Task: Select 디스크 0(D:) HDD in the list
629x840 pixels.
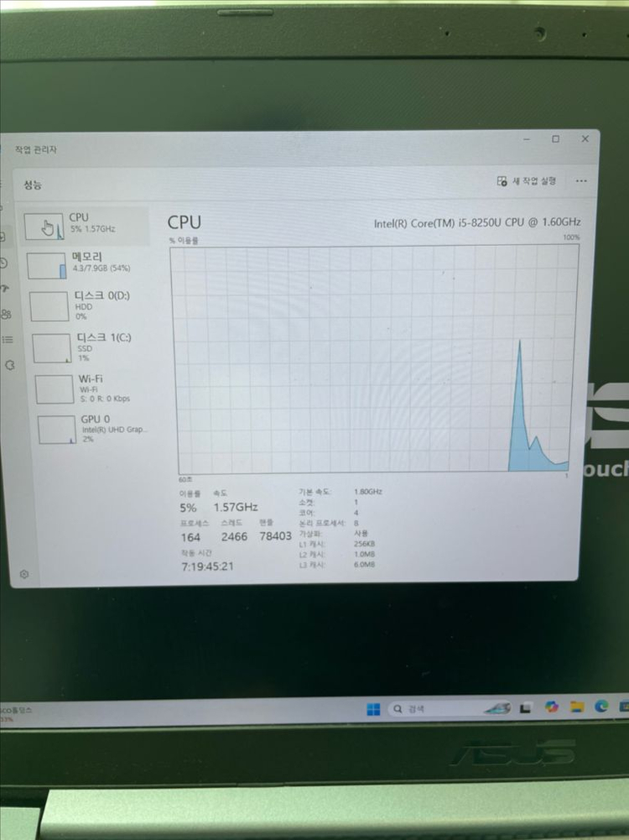Action: pyautogui.click(x=88, y=305)
